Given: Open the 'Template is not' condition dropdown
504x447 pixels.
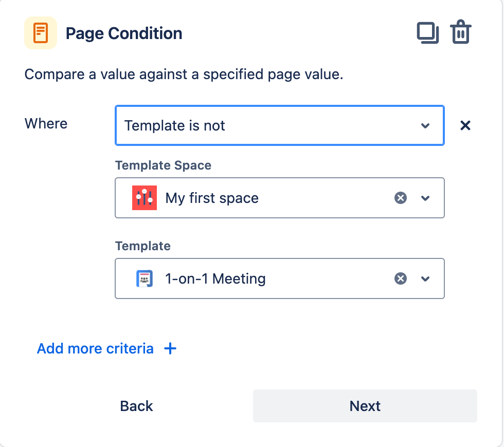Looking at the screenshot, I should click(267, 125).
